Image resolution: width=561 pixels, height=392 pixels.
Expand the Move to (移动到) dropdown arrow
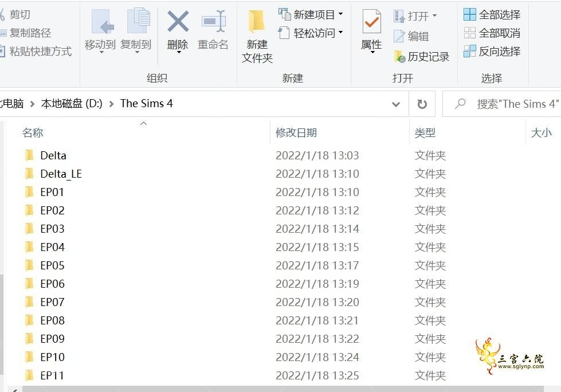click(x=101, y=53)
